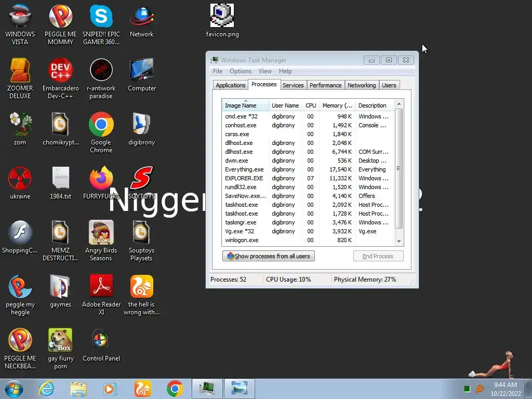532x399 pixels.
Task: Select the SaveNow.exe... process row
Action: tap(309, 196)
